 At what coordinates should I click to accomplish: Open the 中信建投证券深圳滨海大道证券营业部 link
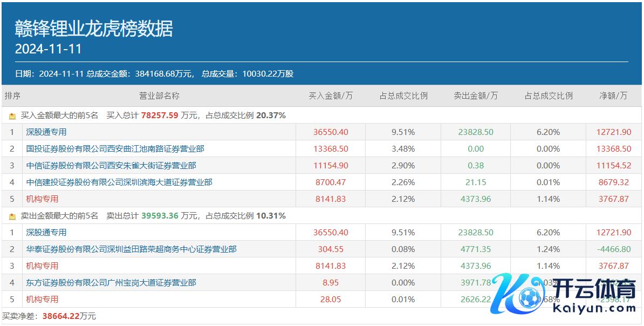(x=119, y=182)
